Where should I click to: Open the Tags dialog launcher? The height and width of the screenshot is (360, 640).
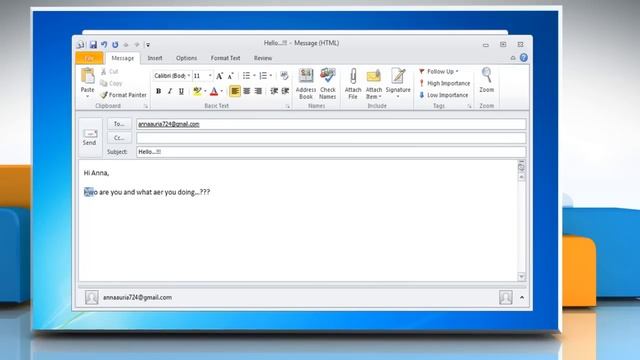pyautogui.click(x=469, y=106)
